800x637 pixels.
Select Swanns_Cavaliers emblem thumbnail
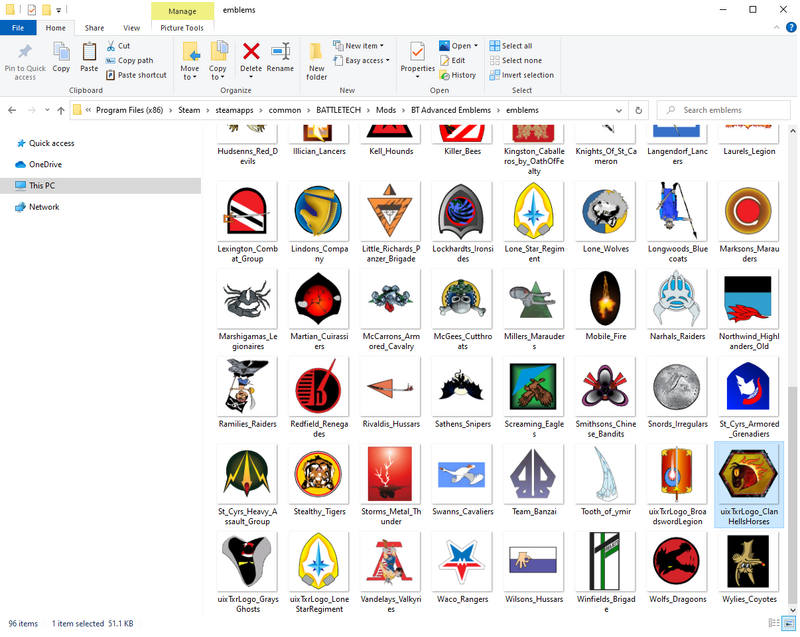[462, 474]
